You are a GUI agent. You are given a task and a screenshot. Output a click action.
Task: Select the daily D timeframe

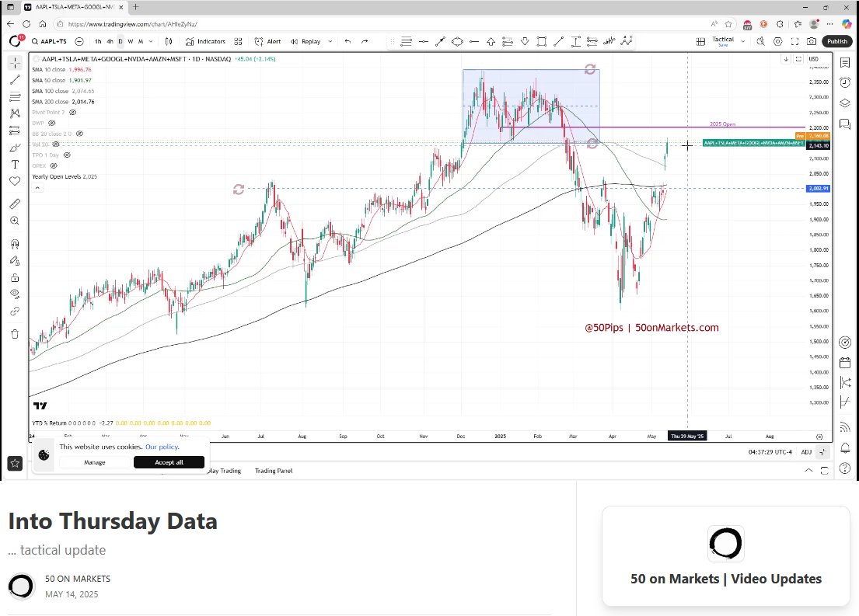point(120,42)
